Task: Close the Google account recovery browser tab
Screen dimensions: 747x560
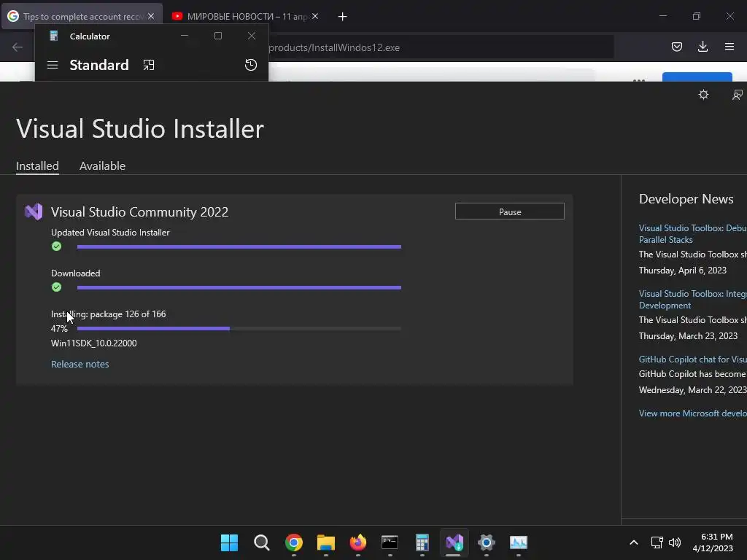Action: click(151, 16)
